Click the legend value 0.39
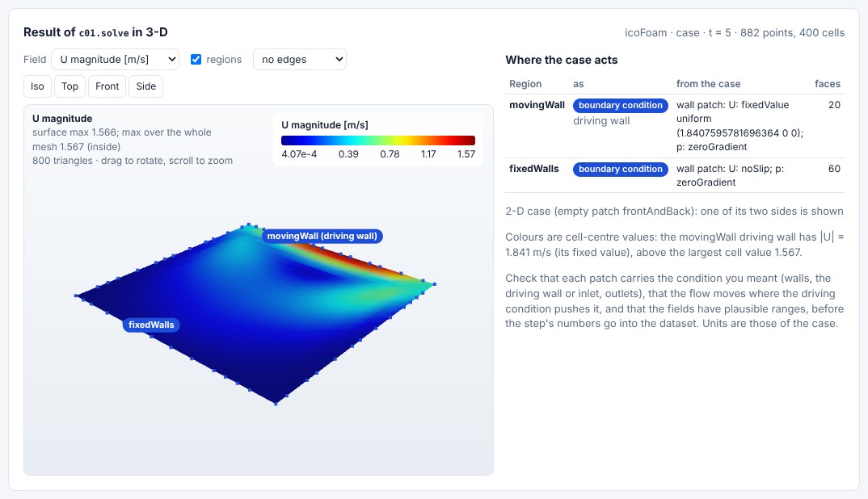 (348, 153)
